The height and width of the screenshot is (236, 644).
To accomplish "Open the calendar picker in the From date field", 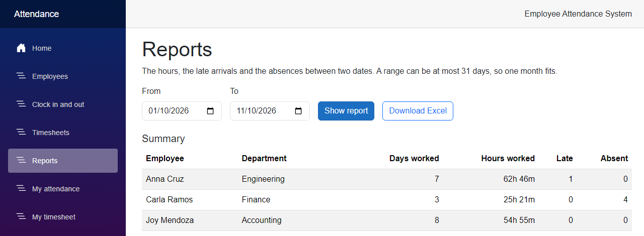I will coord(211,111).
